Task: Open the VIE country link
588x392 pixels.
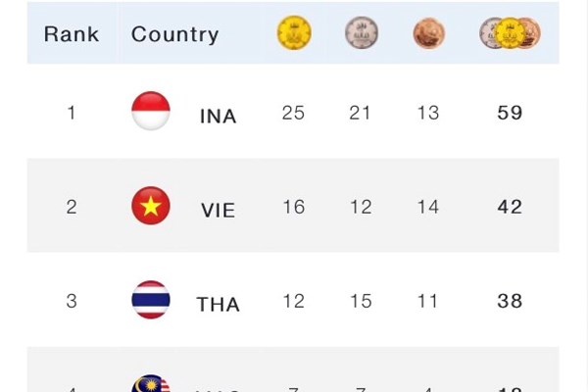Action: (x=218, y=210)
